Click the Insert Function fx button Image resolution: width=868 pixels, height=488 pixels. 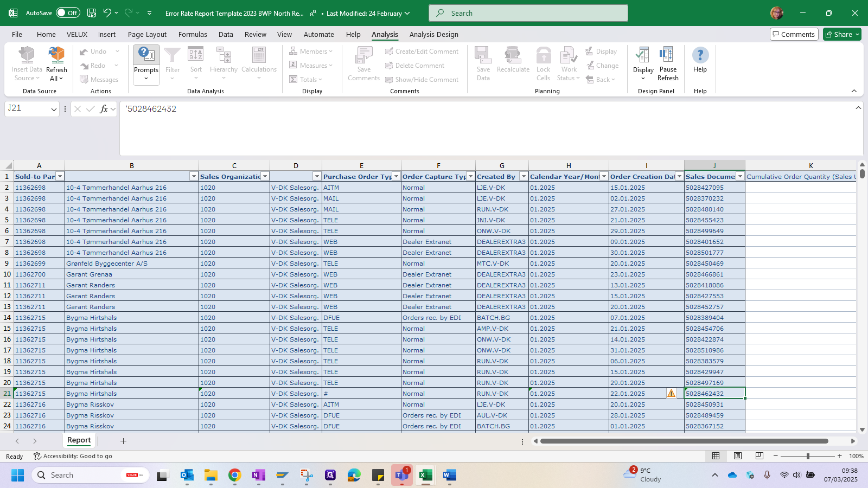tap(104, 109)
